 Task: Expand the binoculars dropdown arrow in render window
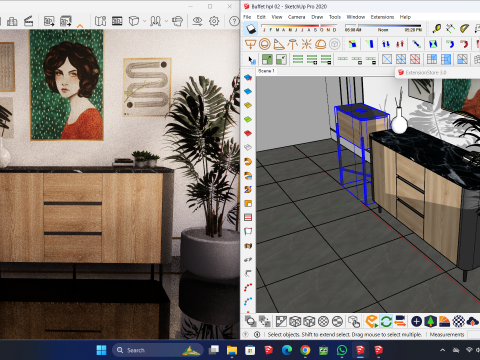coord(166,21)
